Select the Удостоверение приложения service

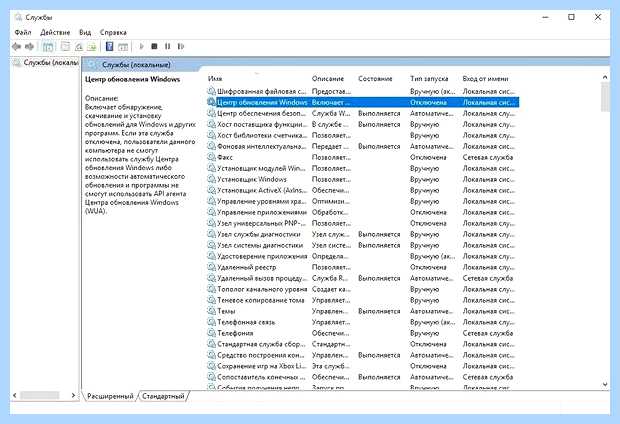click(x=363, y=256)
